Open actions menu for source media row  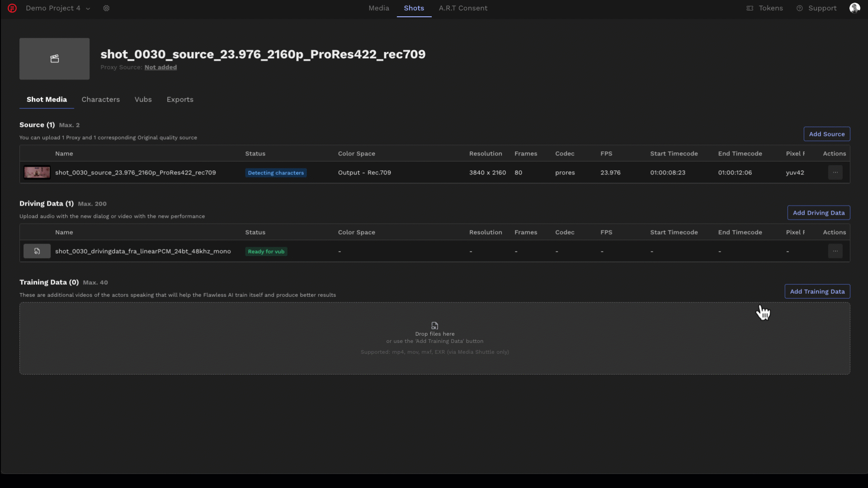835,172
